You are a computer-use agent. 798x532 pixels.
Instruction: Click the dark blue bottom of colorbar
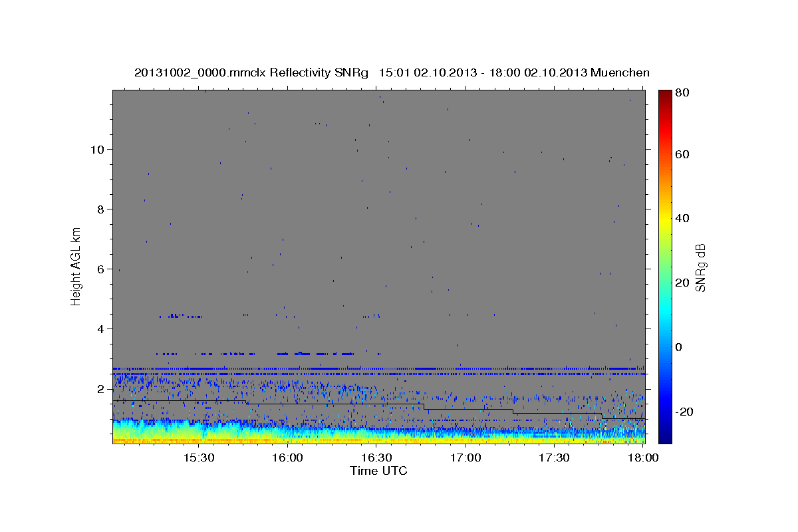click(x=665, y=438)
